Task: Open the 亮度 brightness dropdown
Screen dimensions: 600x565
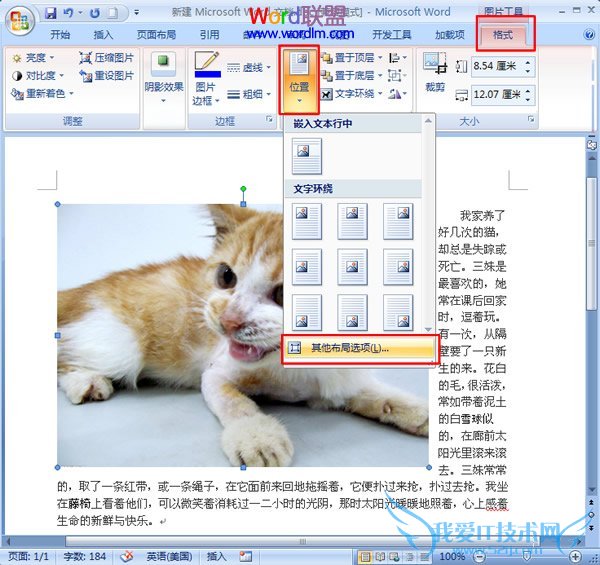Action: 33,58
